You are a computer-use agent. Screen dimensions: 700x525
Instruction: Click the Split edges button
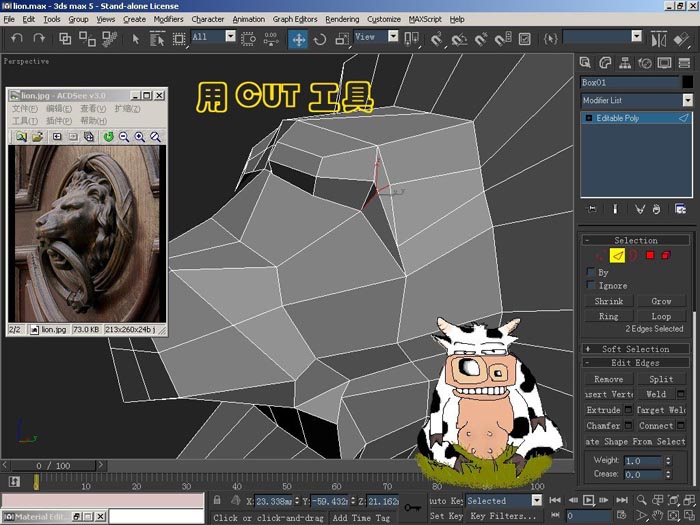tap(661, 379)
